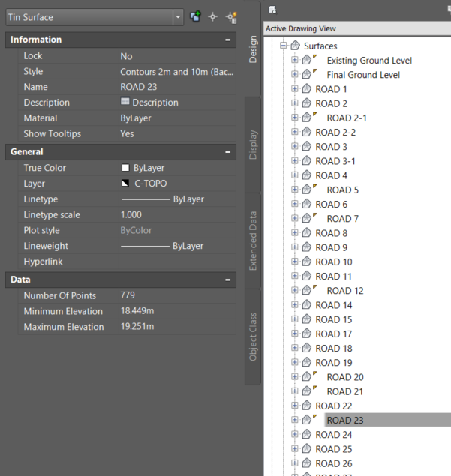
Task: Select the ROAD 8 tree item
Action: [x=331, y=233]
